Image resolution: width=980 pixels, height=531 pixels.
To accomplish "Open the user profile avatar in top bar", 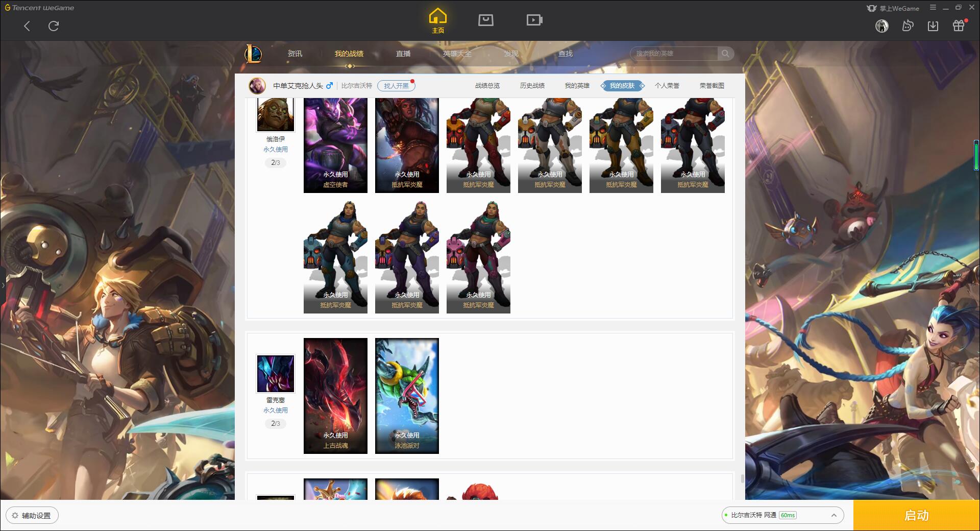I will click(882, 26).
